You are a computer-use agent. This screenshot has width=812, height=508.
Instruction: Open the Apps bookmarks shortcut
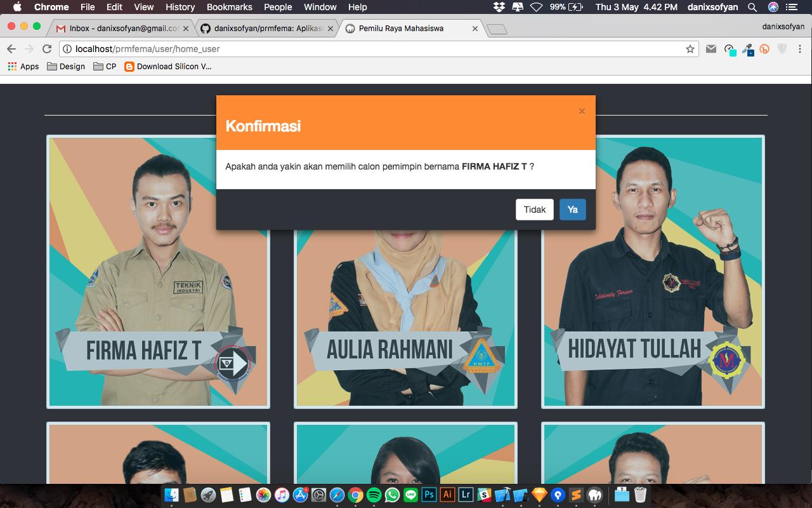point(23,66)
